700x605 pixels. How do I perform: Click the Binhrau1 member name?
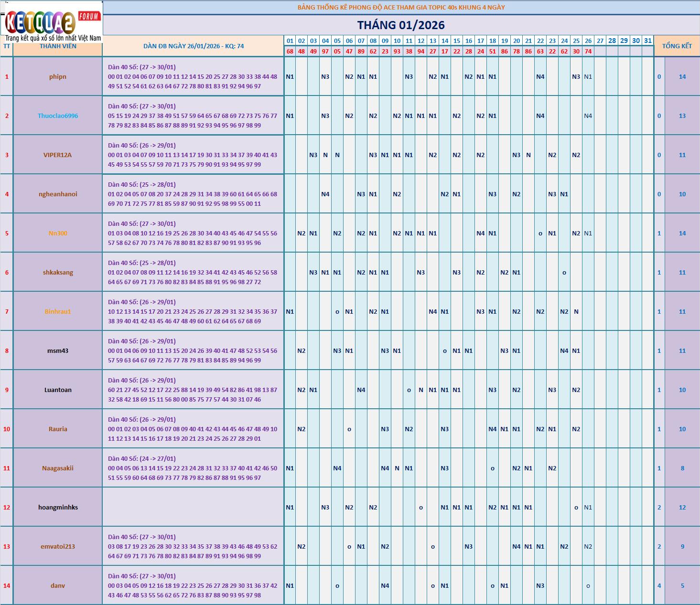(x=58, y=312)
